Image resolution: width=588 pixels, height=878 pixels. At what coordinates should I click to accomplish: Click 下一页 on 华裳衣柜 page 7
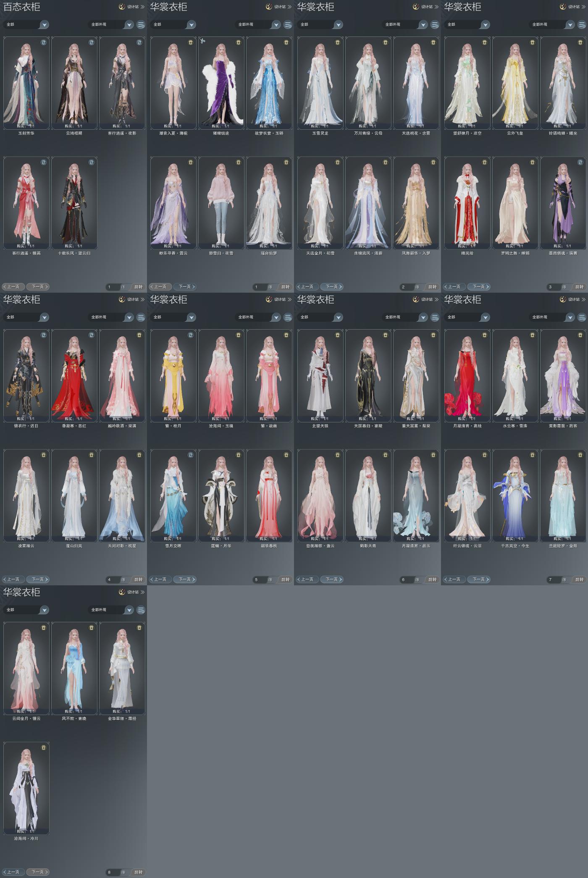pos(479,579)
